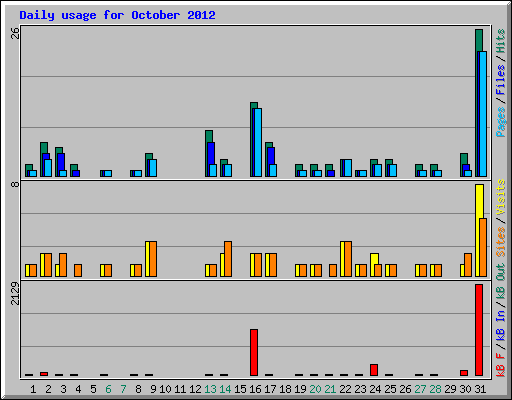Select the orange Sites bar for day 4
Viewport: 512px width, 400px height.
point(78,270)
